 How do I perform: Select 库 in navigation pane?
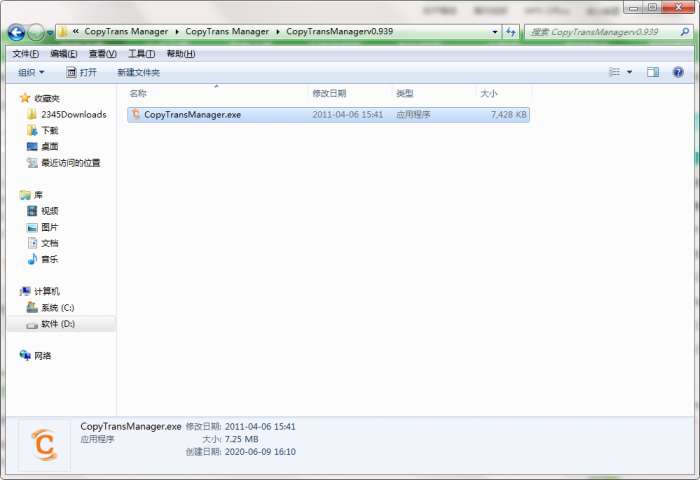38,195
